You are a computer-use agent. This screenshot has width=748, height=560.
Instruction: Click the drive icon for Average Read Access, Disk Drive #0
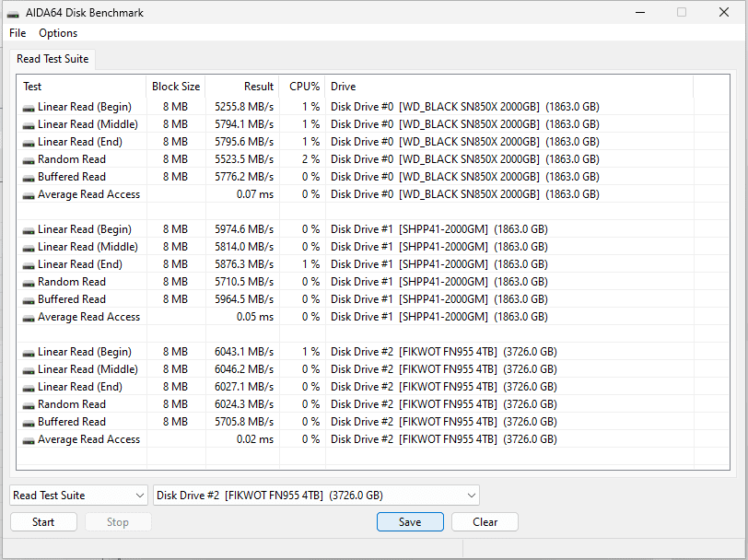coord(29,195)
